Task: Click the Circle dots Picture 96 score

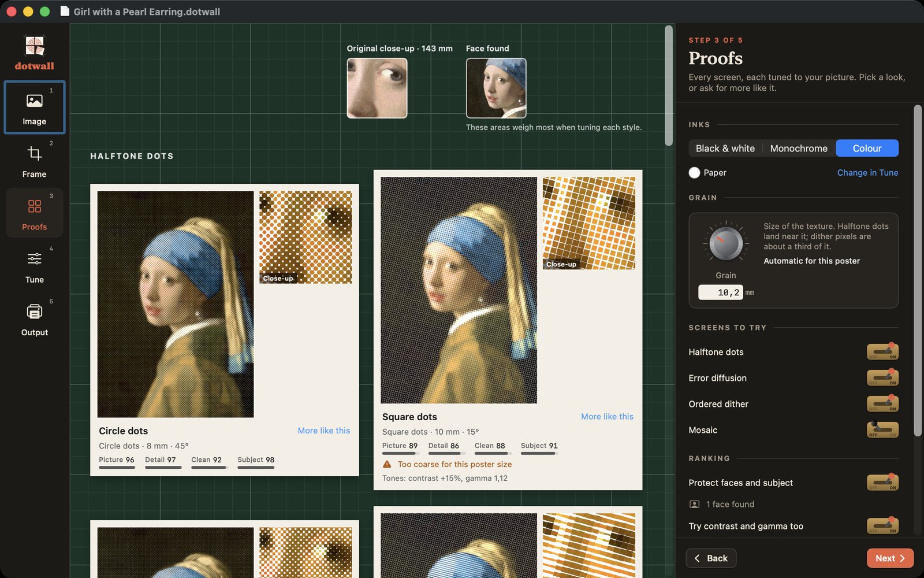Action: pyautogui.click(x=117, y=462)
